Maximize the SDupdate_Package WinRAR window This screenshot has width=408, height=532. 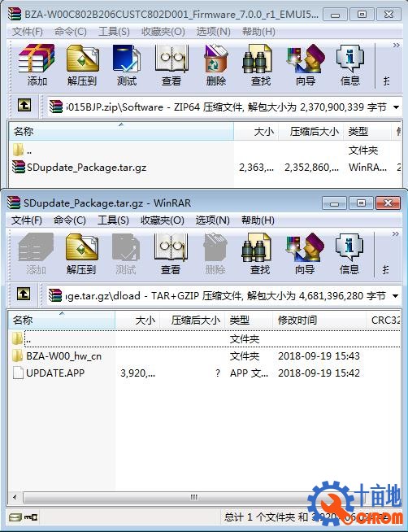(361, 203)
